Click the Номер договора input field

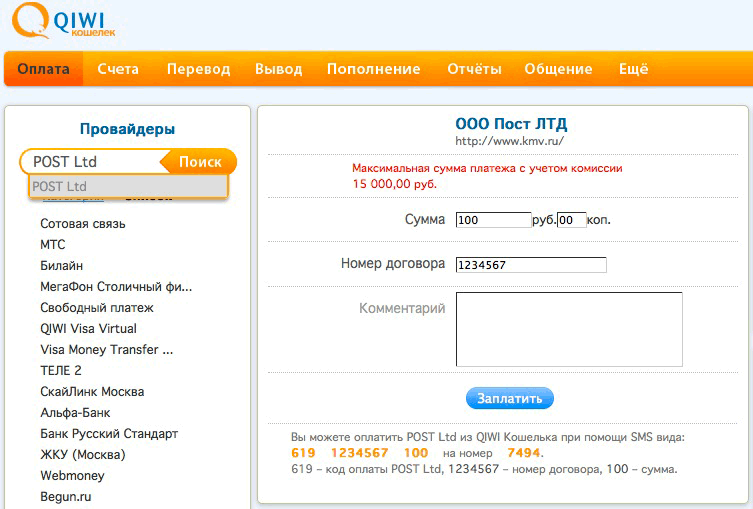pos(531,265)
